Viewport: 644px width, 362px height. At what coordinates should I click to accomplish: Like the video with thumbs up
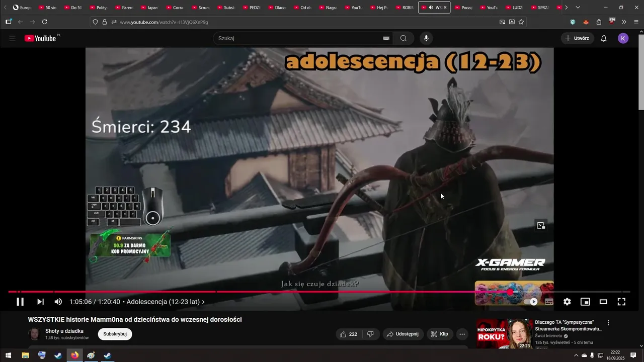click(349, 334)
